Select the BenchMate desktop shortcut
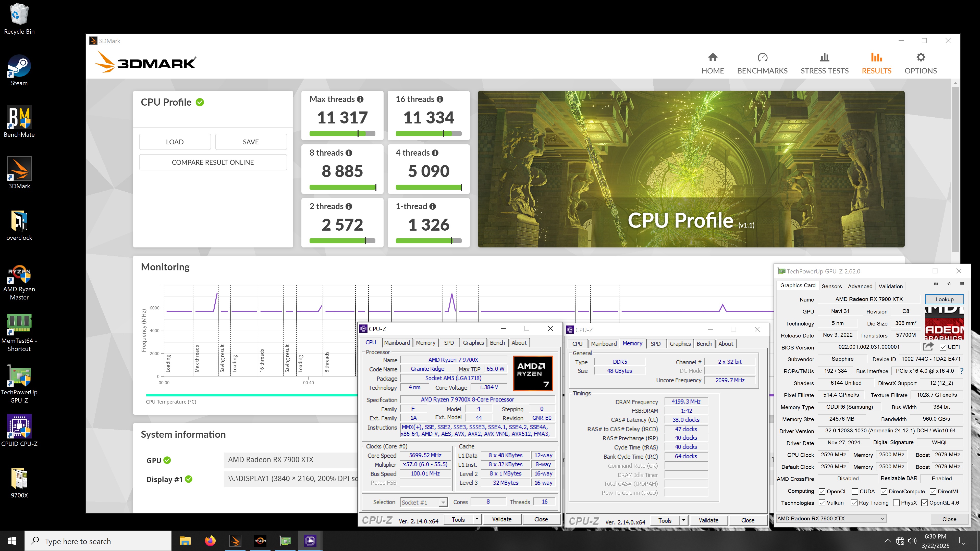980x551 pixels. (x=19, y=122)
